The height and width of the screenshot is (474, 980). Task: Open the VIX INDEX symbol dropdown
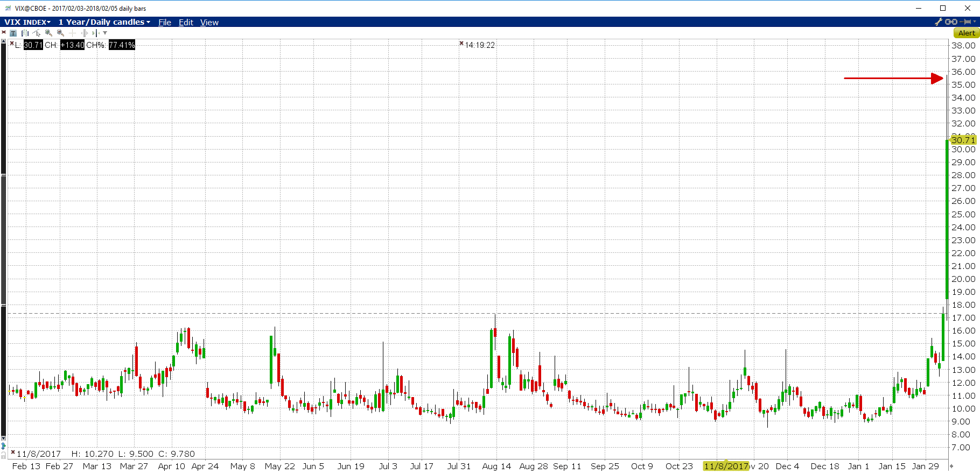pyautogui.click(x=27, y=22)
